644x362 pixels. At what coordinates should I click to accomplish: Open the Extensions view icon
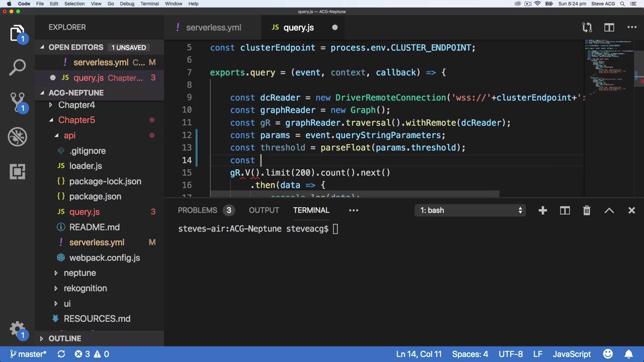tap(18, 171)
